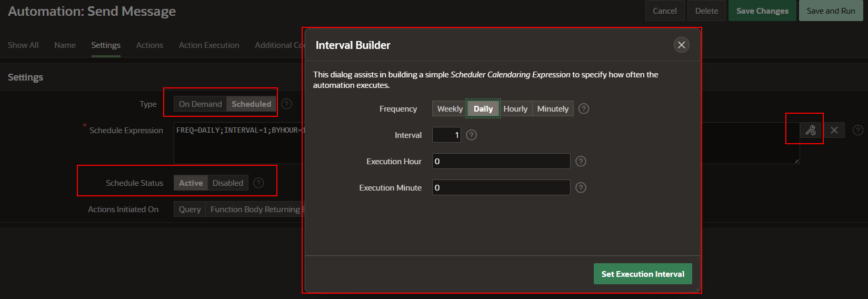Screen dimensions: 868x299
Task: Open help for Schedule Status
Action: (x=258, y=183)
